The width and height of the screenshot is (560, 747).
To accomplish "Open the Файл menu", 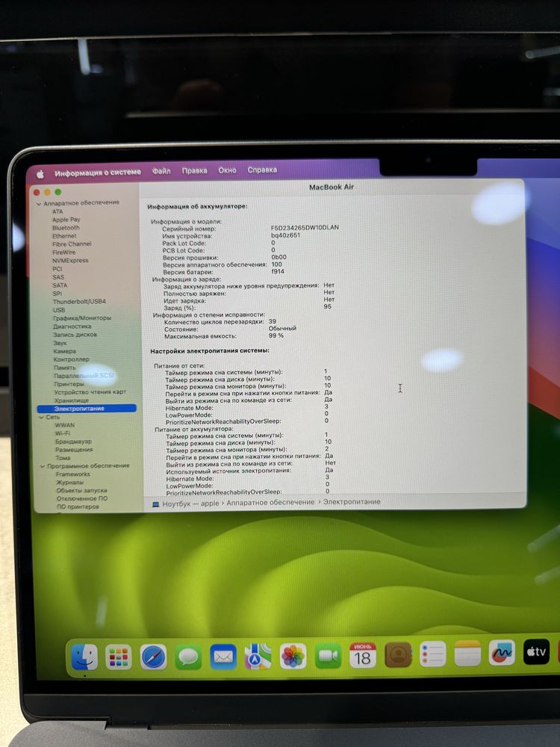I will 161,171.
